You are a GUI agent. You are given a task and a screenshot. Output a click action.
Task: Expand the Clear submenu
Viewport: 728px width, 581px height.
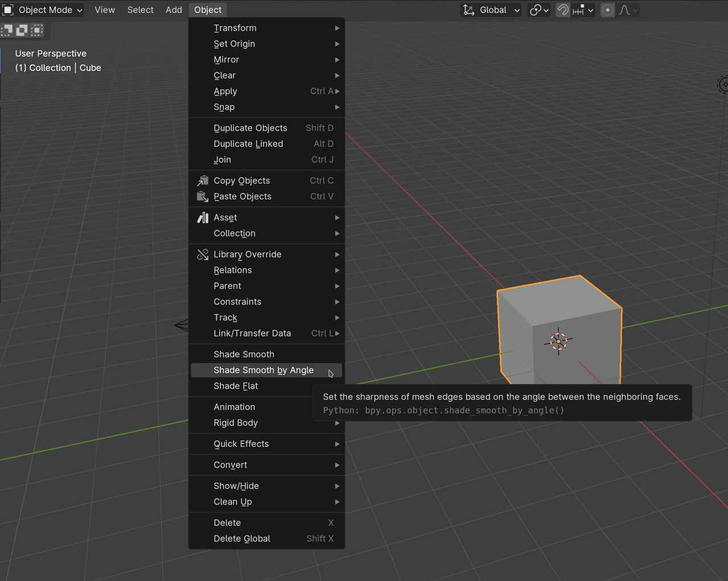tap(266, 75)
